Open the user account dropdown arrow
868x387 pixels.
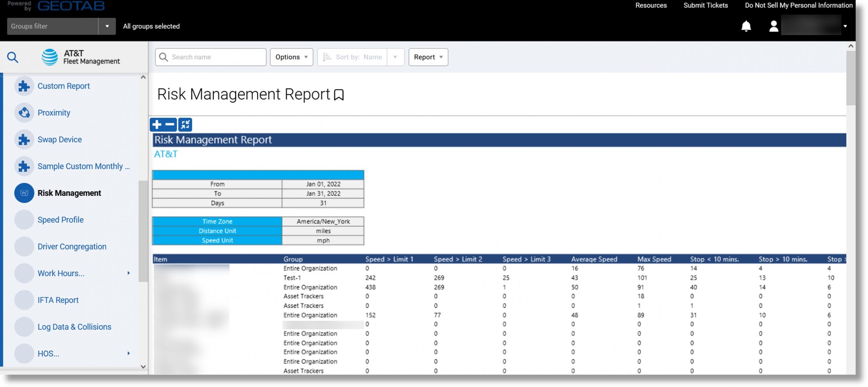[x=845, y=26]
